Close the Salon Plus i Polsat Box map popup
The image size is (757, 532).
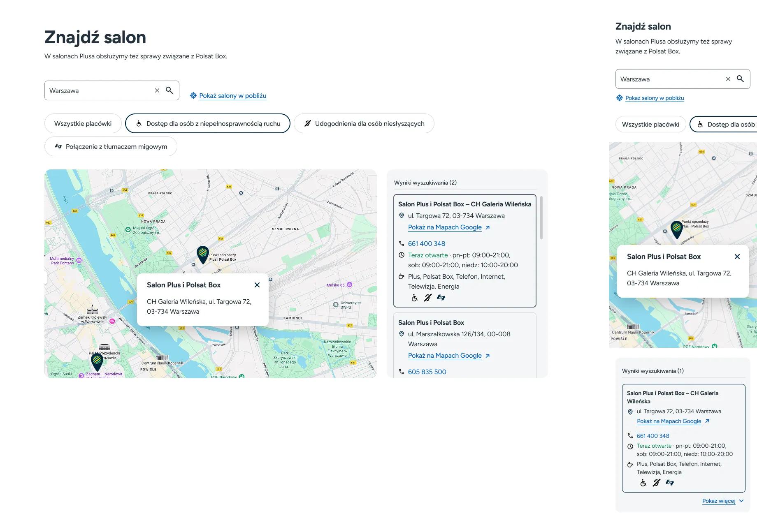click(x=257, y=285)
